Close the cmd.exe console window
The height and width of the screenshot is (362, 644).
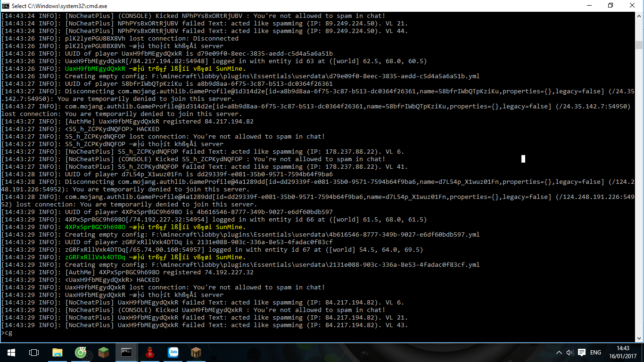click(x=633, y=6)
